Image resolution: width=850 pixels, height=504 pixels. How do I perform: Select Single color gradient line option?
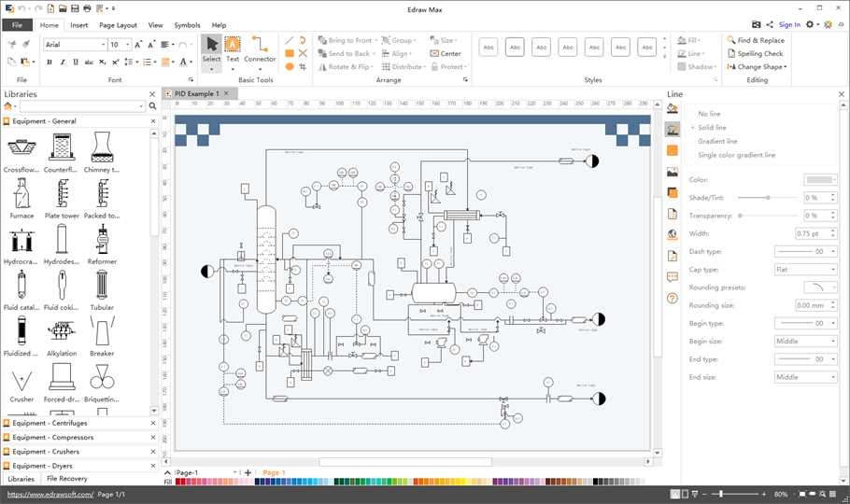736,155
